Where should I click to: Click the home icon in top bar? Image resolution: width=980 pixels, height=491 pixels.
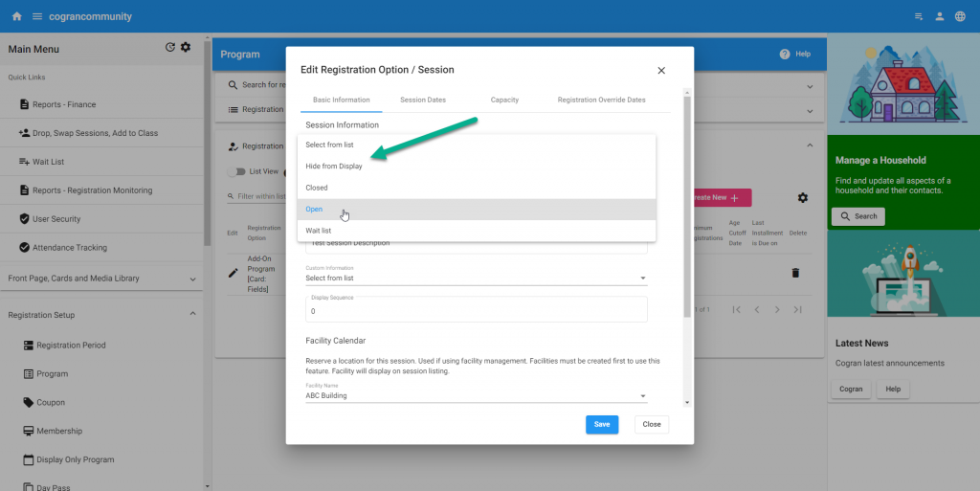(16, 16)
